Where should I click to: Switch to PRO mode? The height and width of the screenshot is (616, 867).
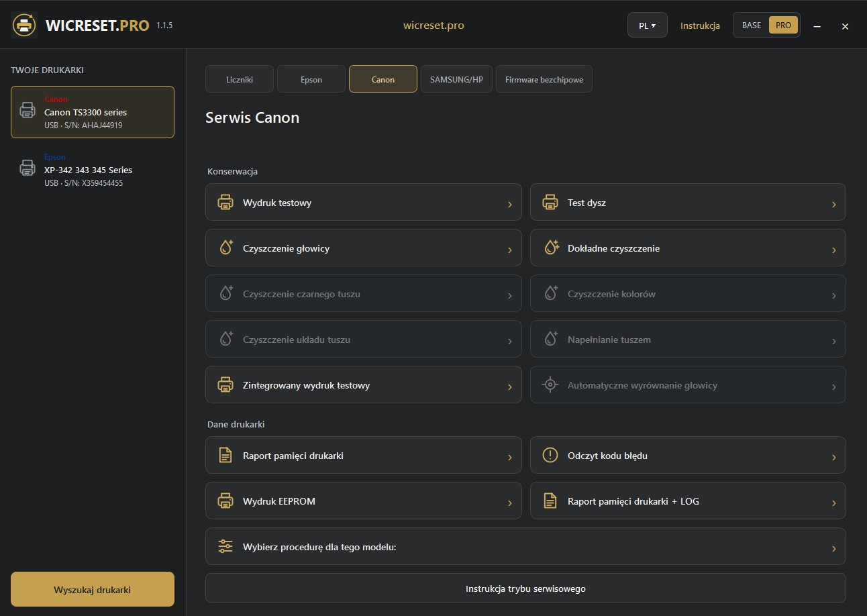click(x=783, y=25)
